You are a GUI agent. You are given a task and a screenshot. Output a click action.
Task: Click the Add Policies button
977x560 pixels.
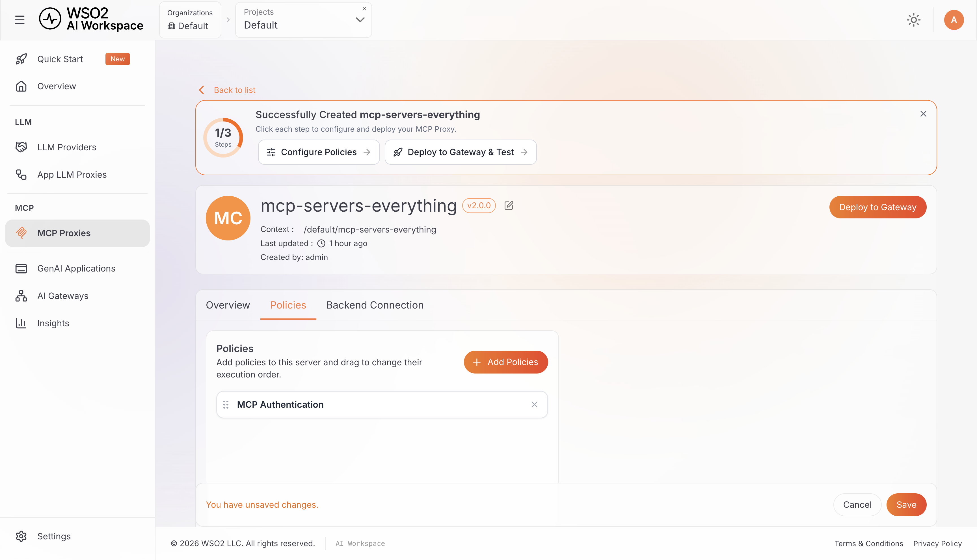click(506, 362)
